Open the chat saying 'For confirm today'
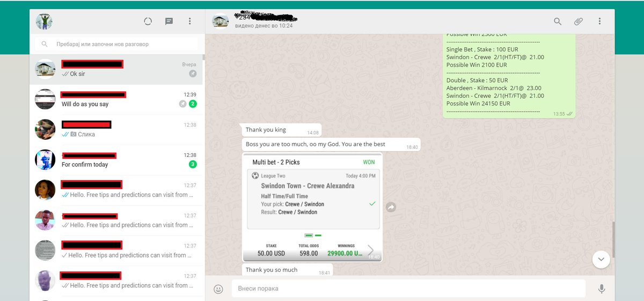Image resolution: width=644 pixels, height=301 pixels. (116, 160)
